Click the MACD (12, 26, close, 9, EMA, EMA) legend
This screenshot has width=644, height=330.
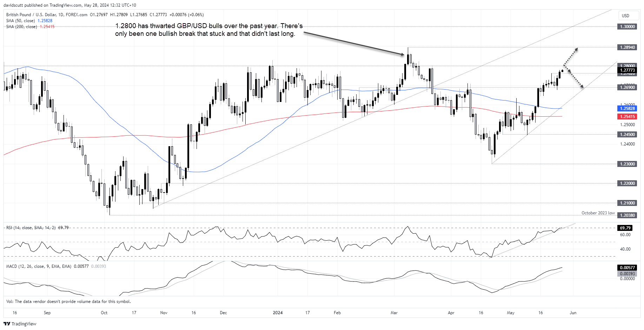56,266
